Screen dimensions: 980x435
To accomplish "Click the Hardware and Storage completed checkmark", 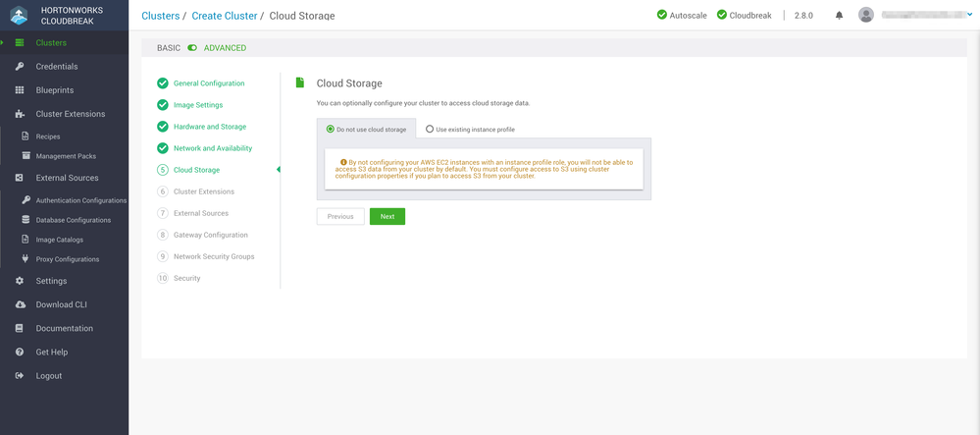I will coord(163,127).
